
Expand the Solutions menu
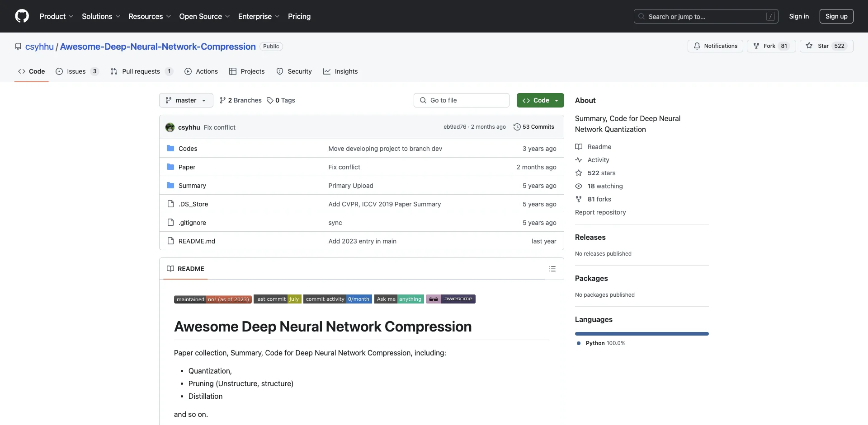pyautogui.click(x=101, y=16)
